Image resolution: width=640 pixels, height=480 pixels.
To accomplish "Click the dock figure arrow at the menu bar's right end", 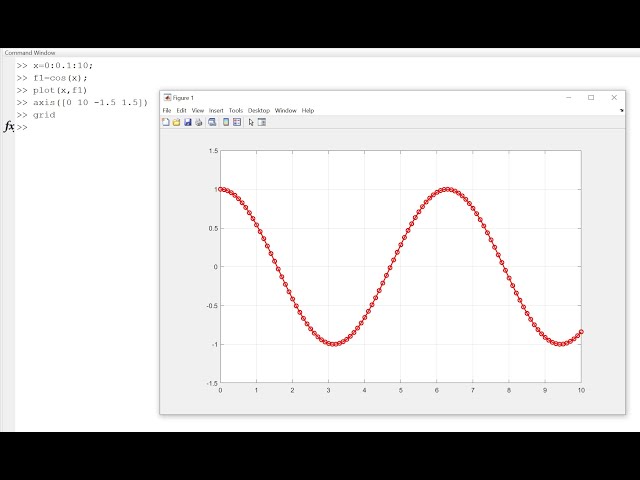I will pos(621,110).
